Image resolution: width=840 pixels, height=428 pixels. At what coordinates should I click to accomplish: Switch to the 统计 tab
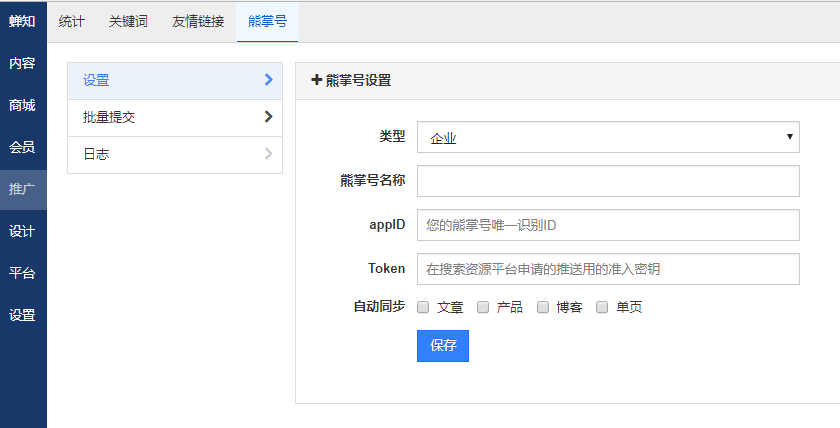[x=72, y=21]
